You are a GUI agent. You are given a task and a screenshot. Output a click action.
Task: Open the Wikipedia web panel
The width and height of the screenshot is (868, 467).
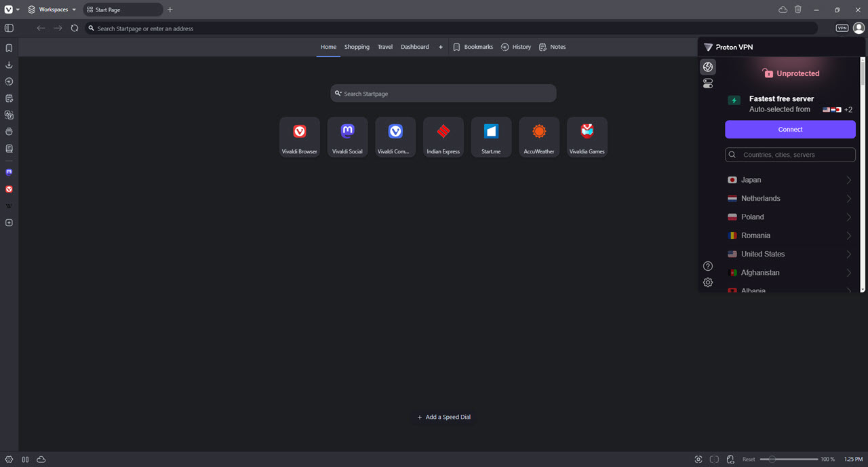coord(9,206)
